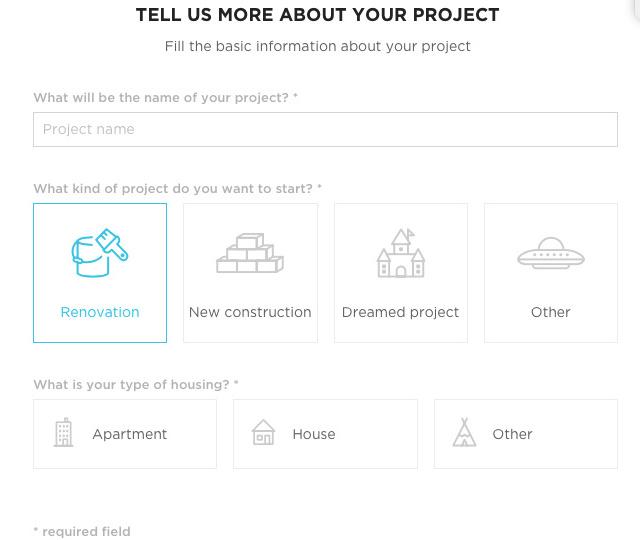Click the Apartment building icon
Image resolution: width=640 pixels, height=540 pixels.
pyautogui.click(x=63, y=432)
